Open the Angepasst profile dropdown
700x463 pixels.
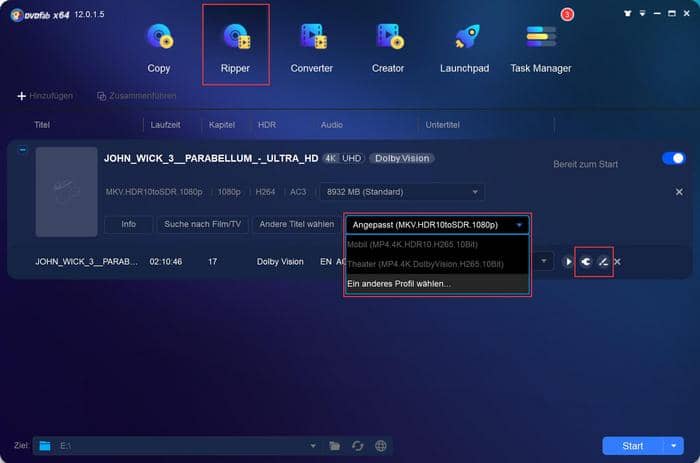(x=438, y=225)
